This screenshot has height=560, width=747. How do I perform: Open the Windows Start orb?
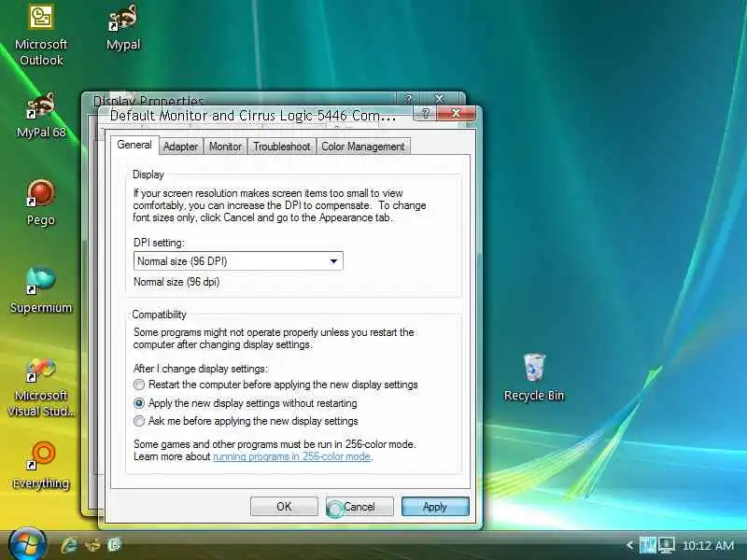click(x=26, y=544)
